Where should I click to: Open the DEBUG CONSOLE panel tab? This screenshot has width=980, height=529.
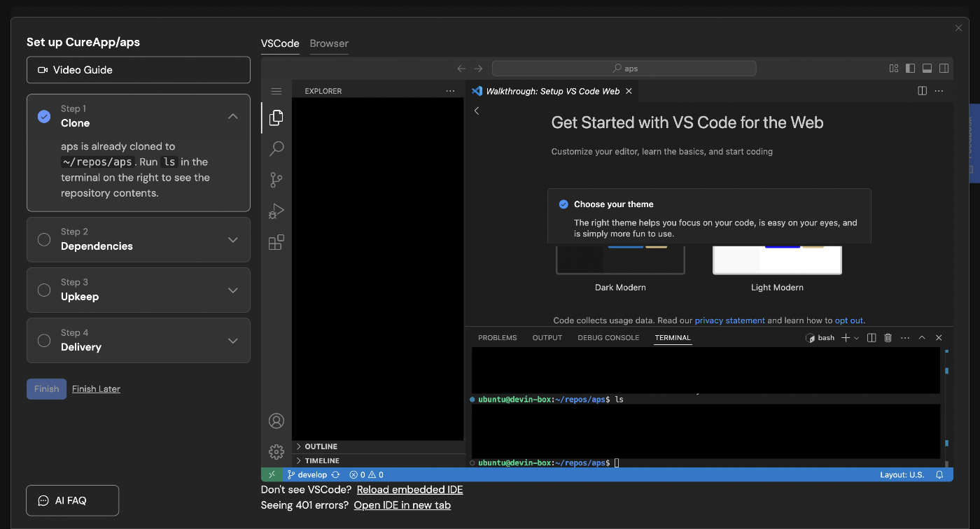tap(608, 337)
